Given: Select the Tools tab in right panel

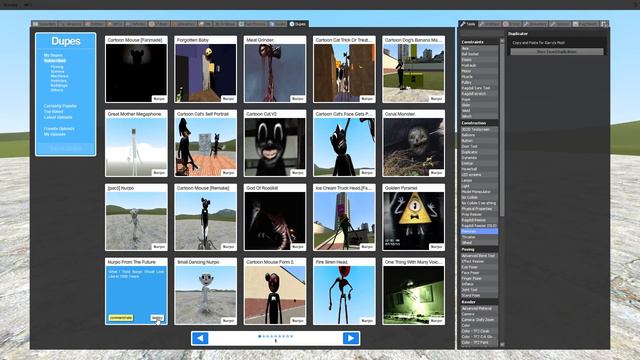Looking at the screenshot, I should point(468,24).
